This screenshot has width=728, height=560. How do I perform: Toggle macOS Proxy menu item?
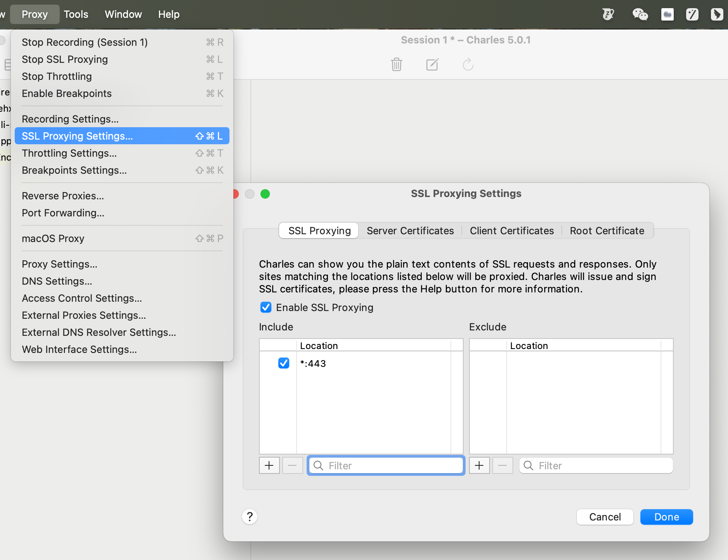click(122, 239)
